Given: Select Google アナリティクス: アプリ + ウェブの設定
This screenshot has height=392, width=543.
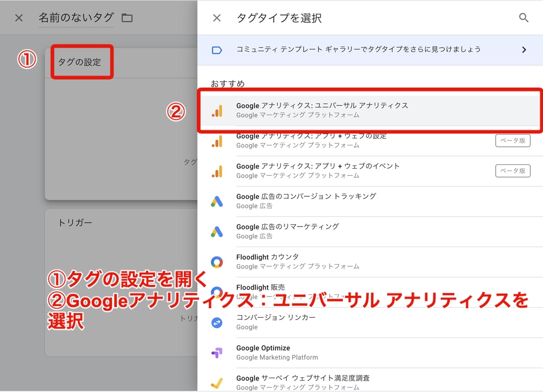Looking at the screenshot, I should (x=311, y=141).
